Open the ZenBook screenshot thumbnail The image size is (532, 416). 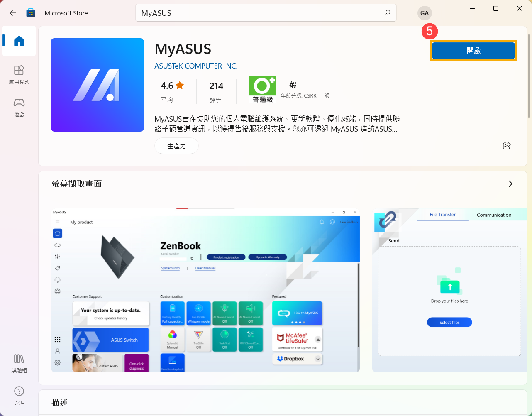point(205,290)
